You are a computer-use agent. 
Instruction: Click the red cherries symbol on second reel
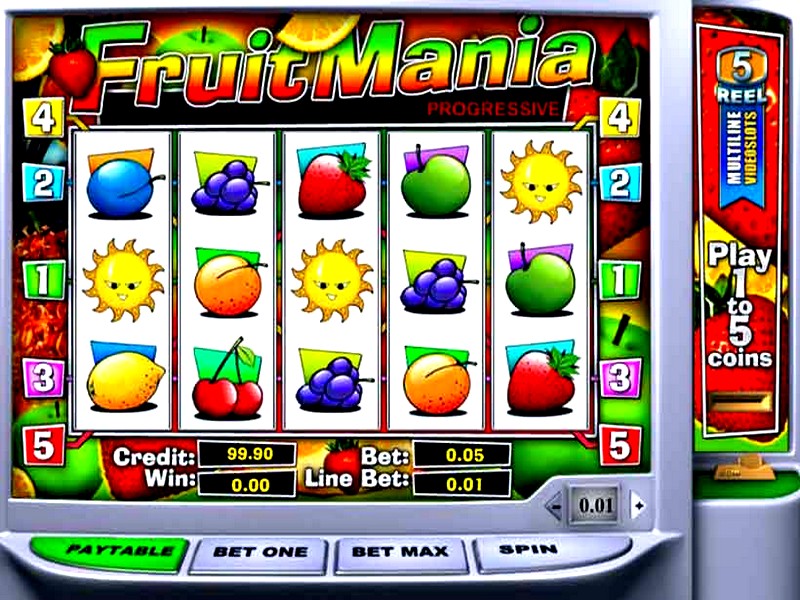coord(228,380)
